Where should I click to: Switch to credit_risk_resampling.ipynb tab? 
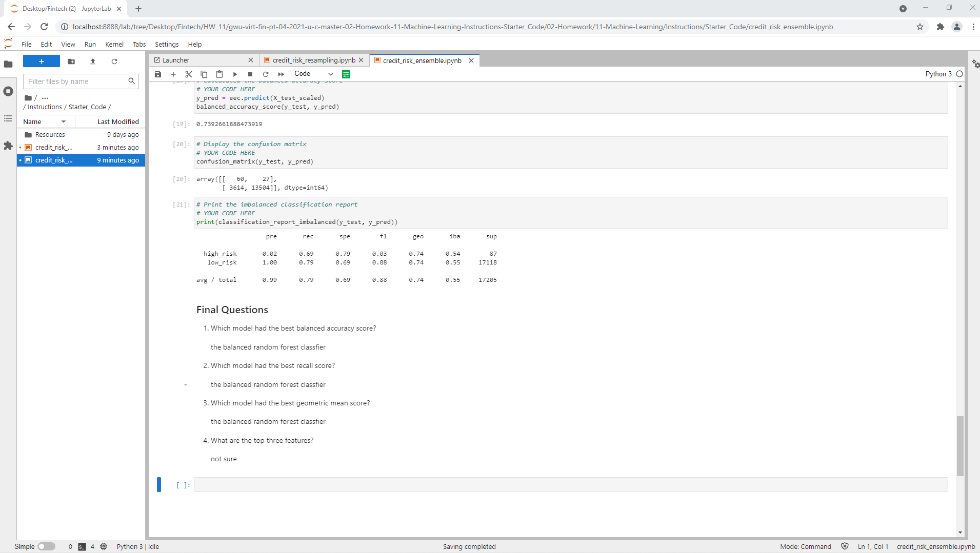314,60
